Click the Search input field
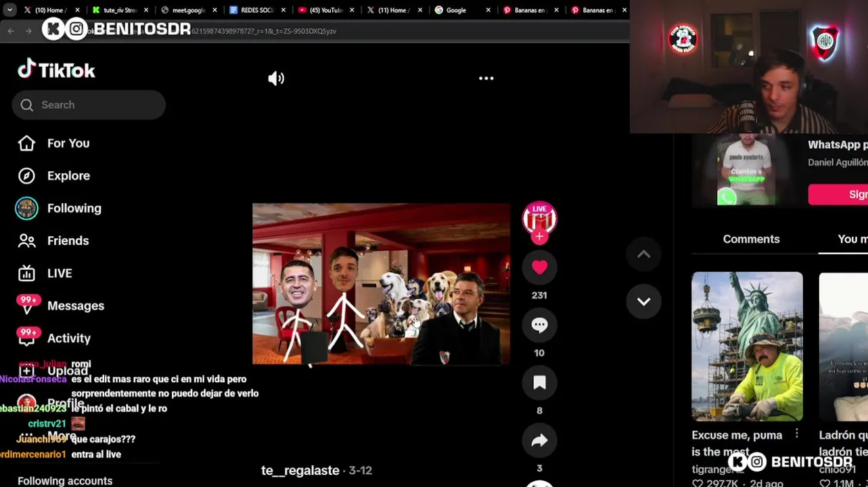 89,105
